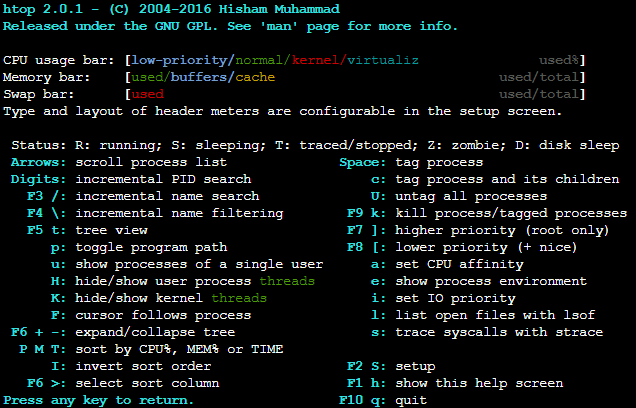This screenshot has width=636, height=408.
Task: Click the 'setup' description text
Action: coord(415,367)
